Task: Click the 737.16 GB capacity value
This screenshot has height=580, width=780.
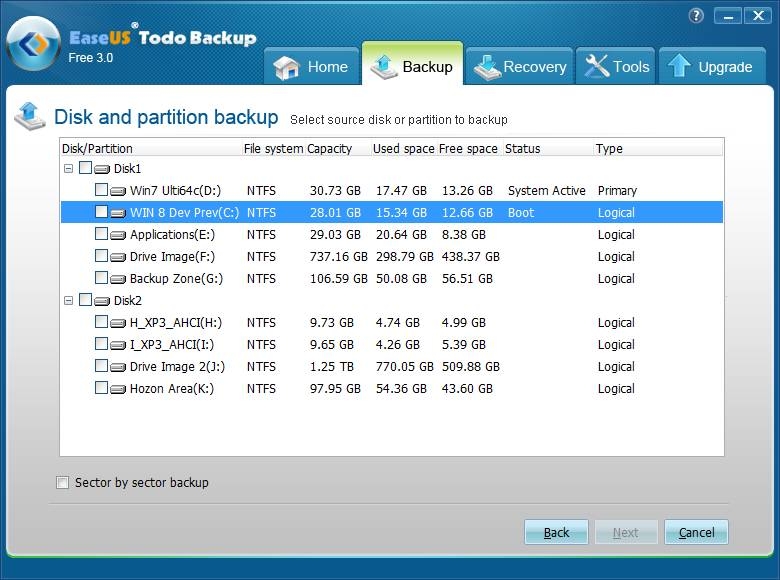Action: 338,257
